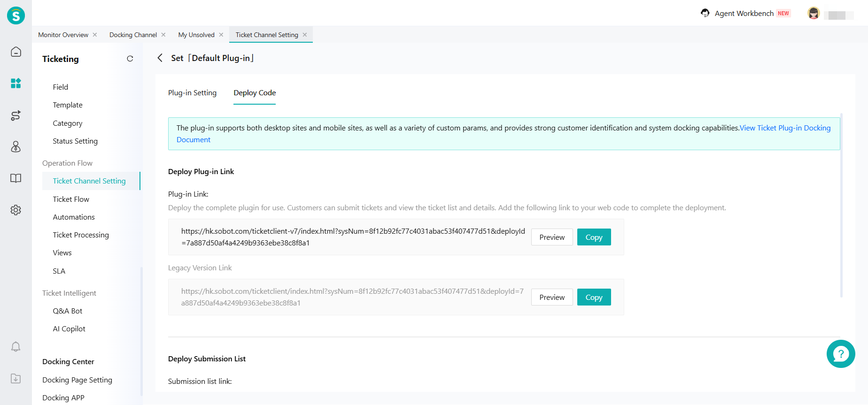The image size is (868, 405).
Task: Switch to the Plug-in Setting tab
Action: pos(192,93)
